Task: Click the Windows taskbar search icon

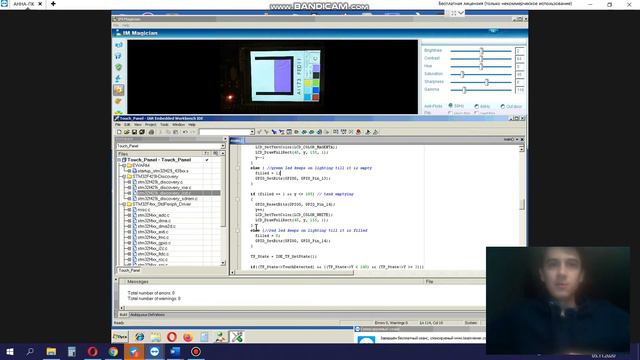Action: coord(30,351)
